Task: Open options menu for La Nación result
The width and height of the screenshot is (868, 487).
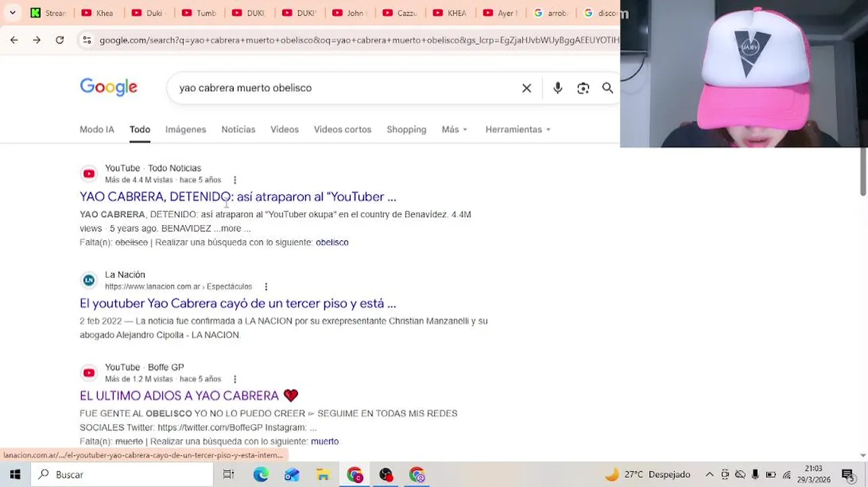Action: click(266, 287)
